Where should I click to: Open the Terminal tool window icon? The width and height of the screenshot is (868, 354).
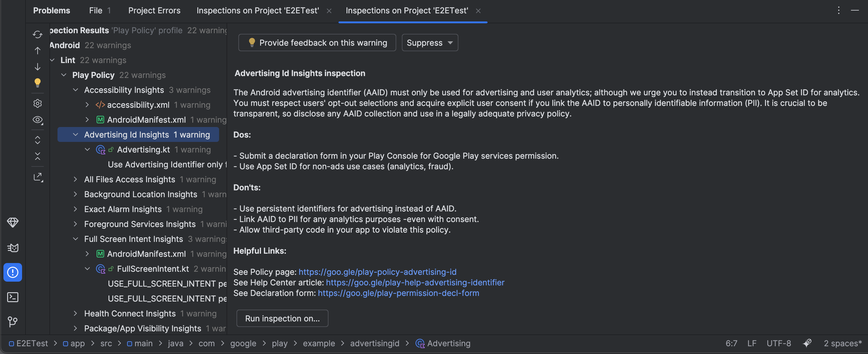pos(13,297)
